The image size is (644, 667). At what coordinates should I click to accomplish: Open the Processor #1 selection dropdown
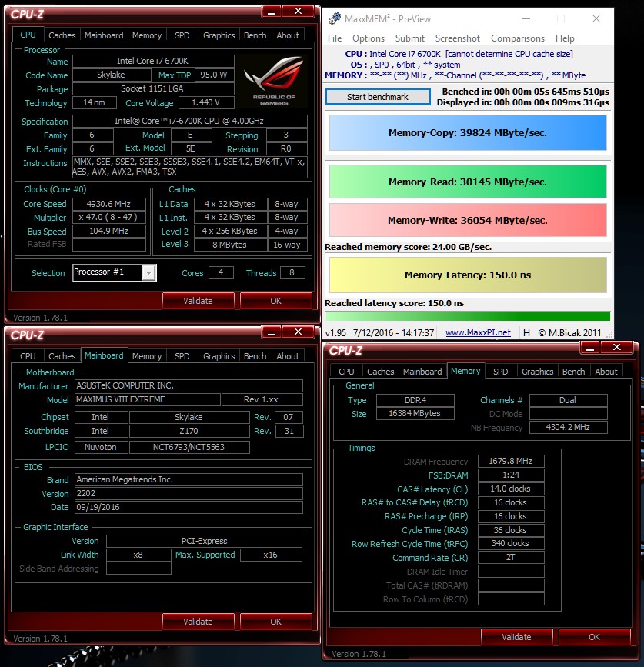(148, 272)
